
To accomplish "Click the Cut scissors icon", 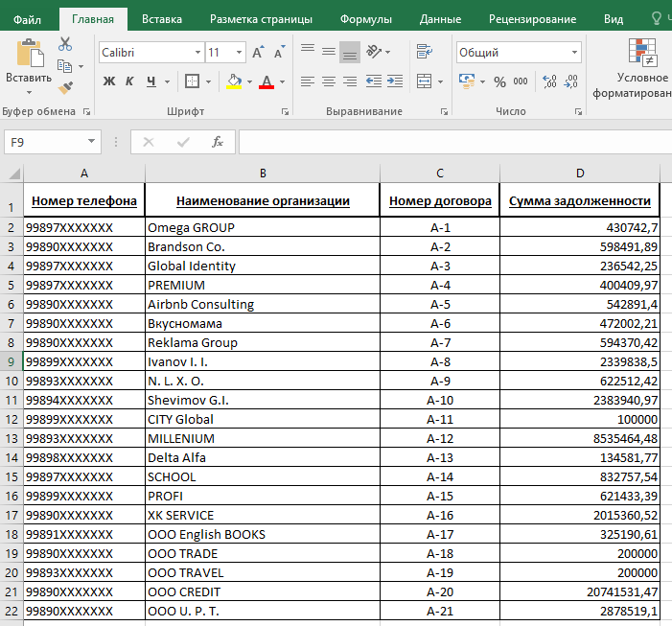I will [x=65, y=44].
